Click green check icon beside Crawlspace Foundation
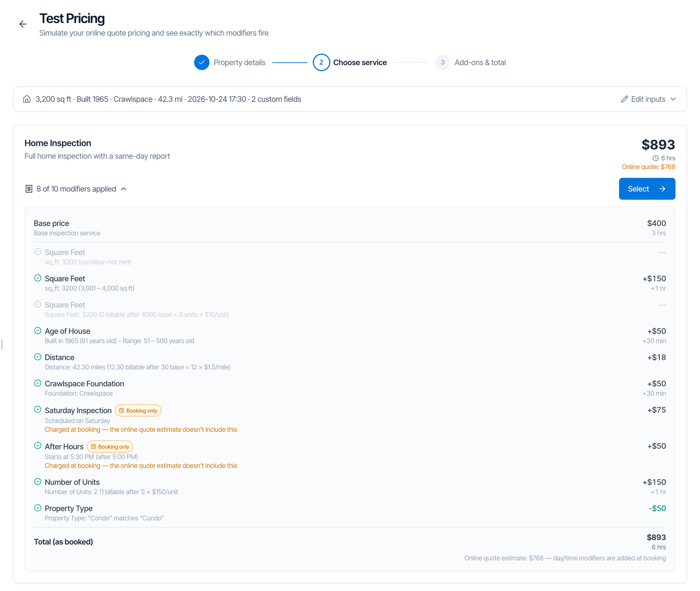The width and height of the screenshot is (700, 591). tap(38, 383)
